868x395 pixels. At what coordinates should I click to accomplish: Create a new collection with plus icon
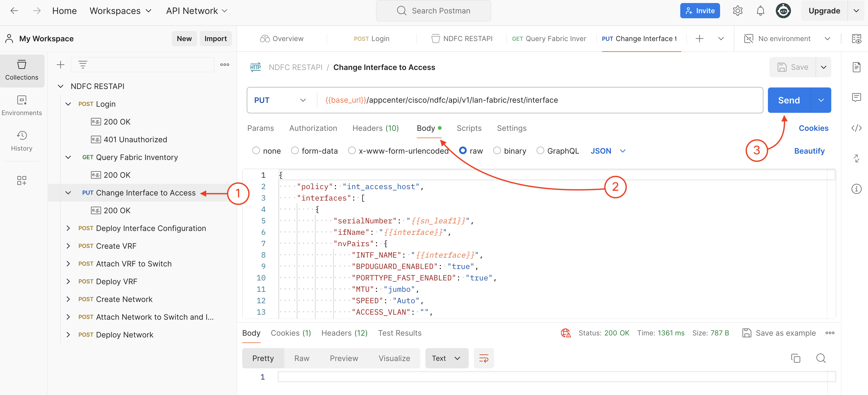coord(61,65)
